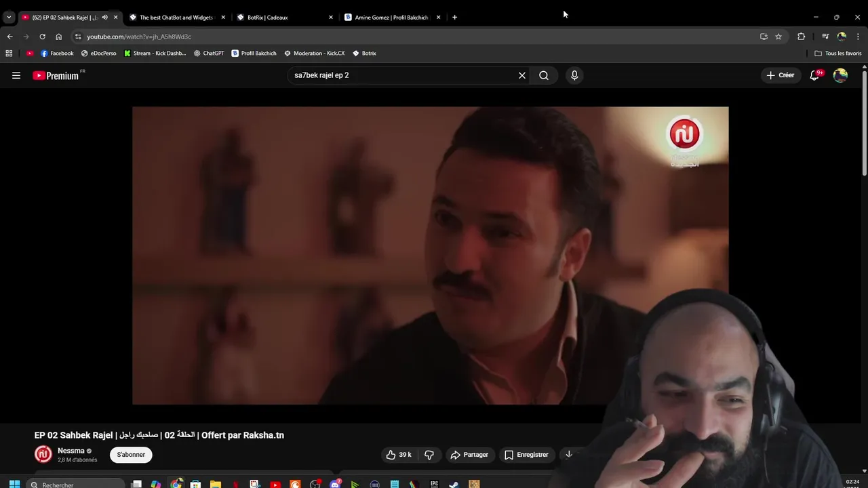Start voice search with microphone
868x488 pixels.
pyautogui.click(x=574, y=75)
